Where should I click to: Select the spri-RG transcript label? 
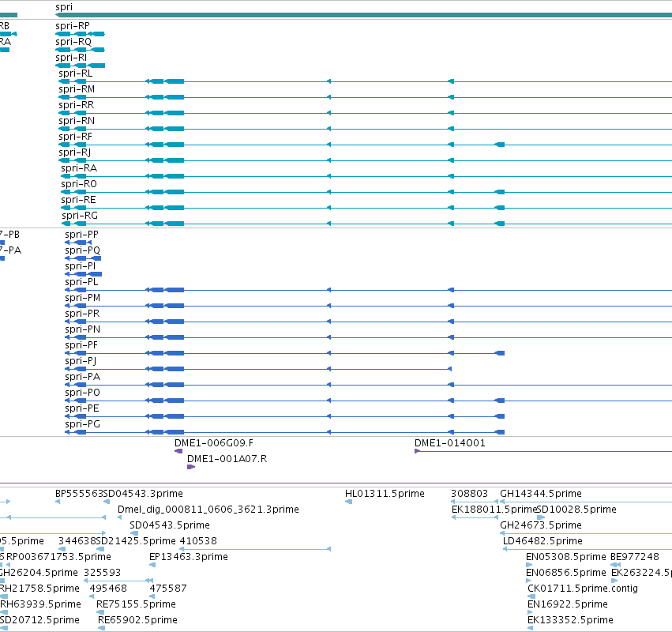80,216
